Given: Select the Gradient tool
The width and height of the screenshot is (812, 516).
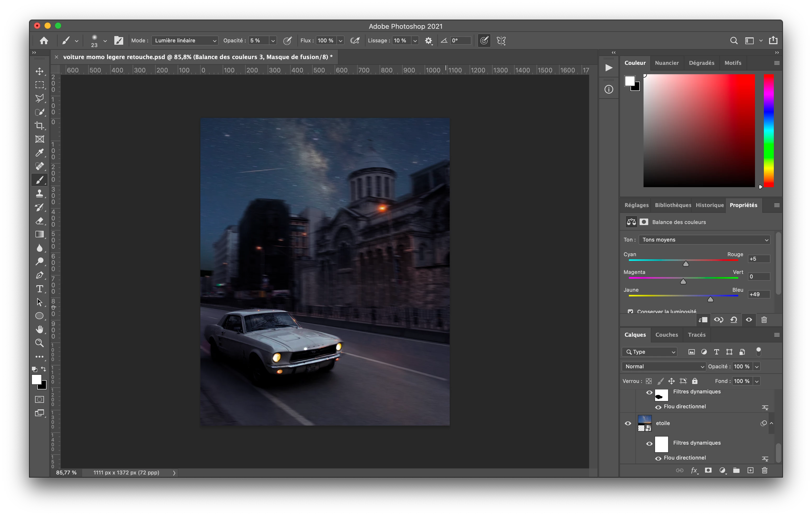Looking at the screenshot, I should click(x=40, y=234).
